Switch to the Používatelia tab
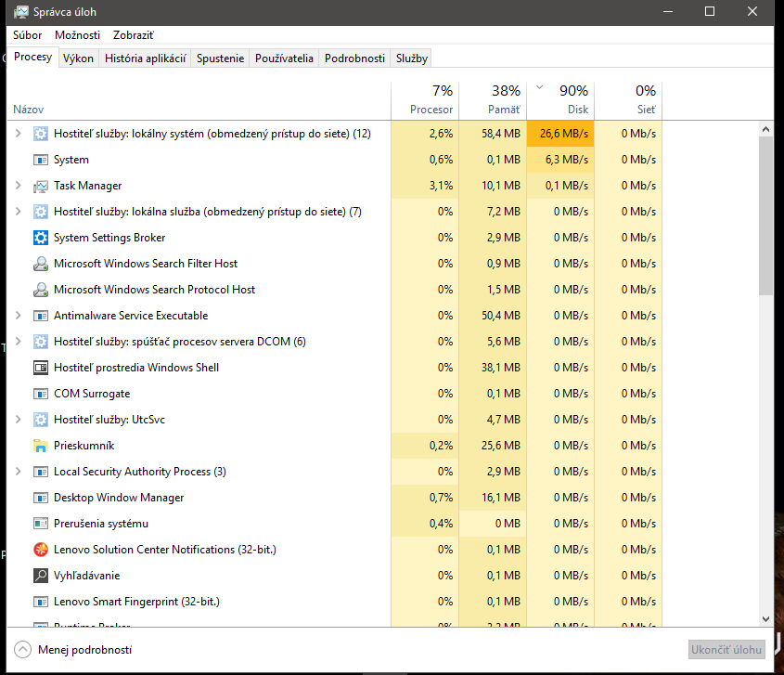This screenshot has width=784, height=675. point(284,58)
